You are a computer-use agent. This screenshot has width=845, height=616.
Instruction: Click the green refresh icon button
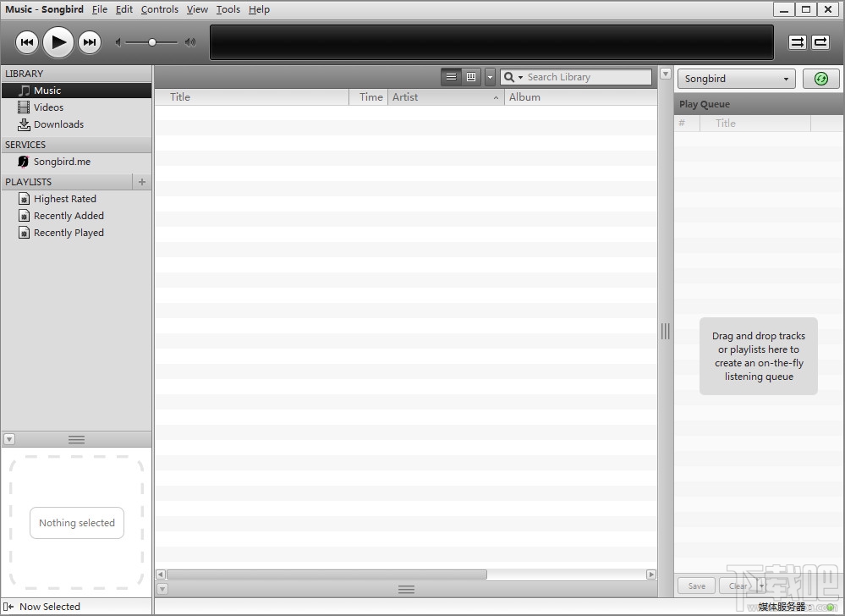click(x=820, y=79)
